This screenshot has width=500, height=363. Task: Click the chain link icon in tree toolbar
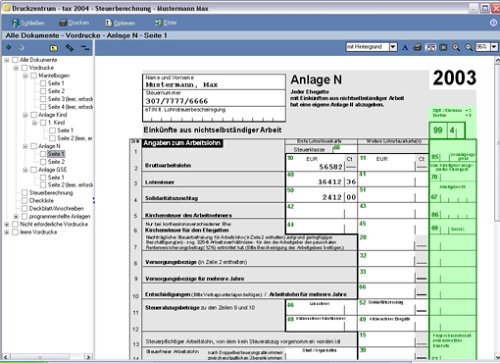[70, 48]
